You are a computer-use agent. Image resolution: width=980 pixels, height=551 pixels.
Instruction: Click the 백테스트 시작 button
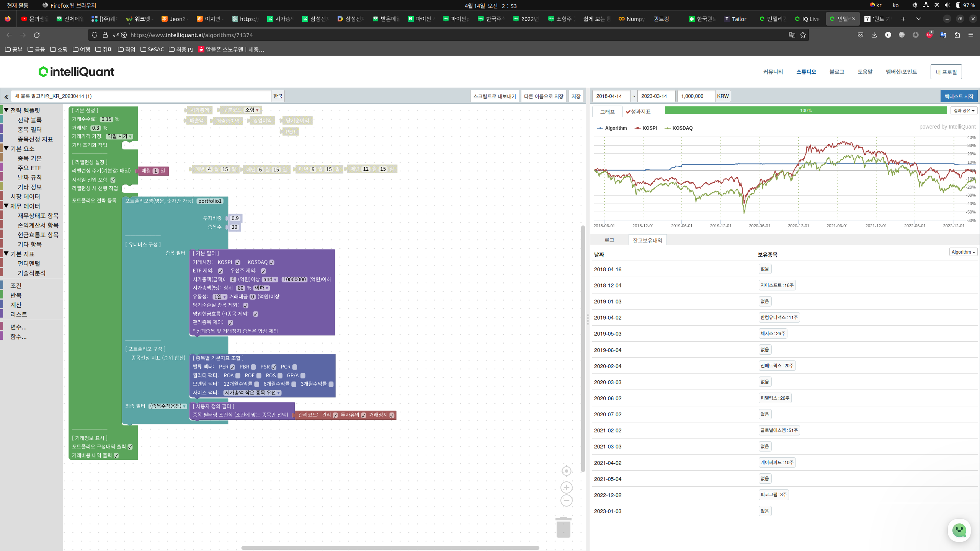coord(959,96)
